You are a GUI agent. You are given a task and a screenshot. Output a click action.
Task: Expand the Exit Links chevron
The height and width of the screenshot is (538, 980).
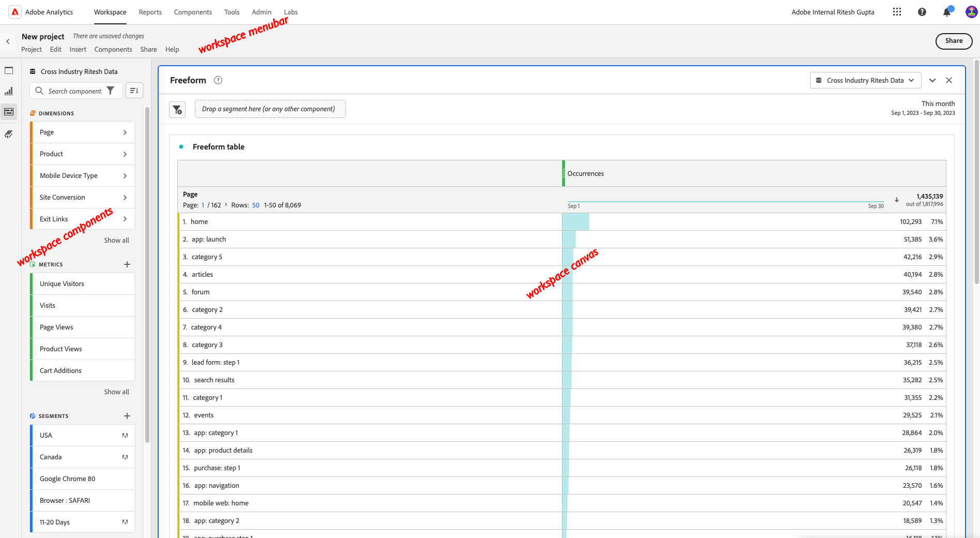click(125, 219)
